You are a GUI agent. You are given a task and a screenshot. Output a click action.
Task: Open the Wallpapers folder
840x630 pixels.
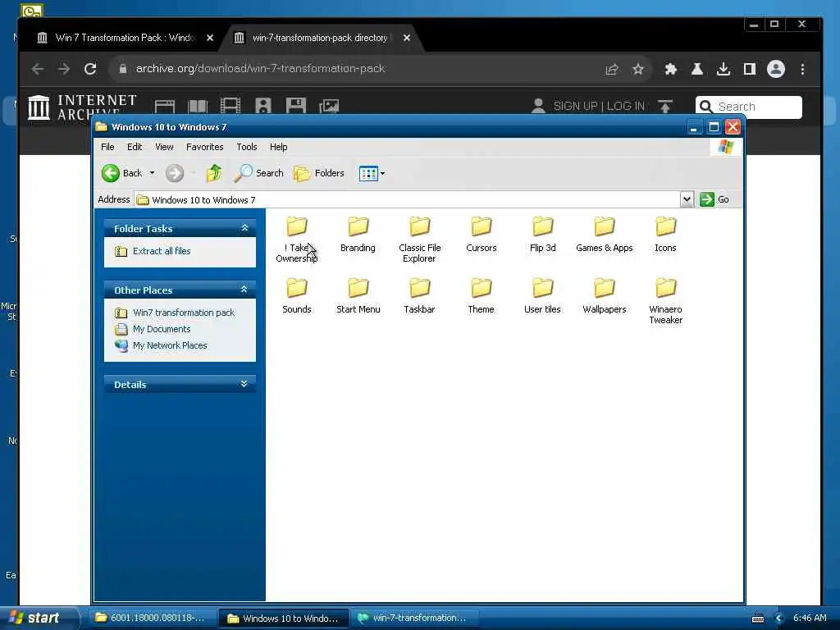[605, 295]
